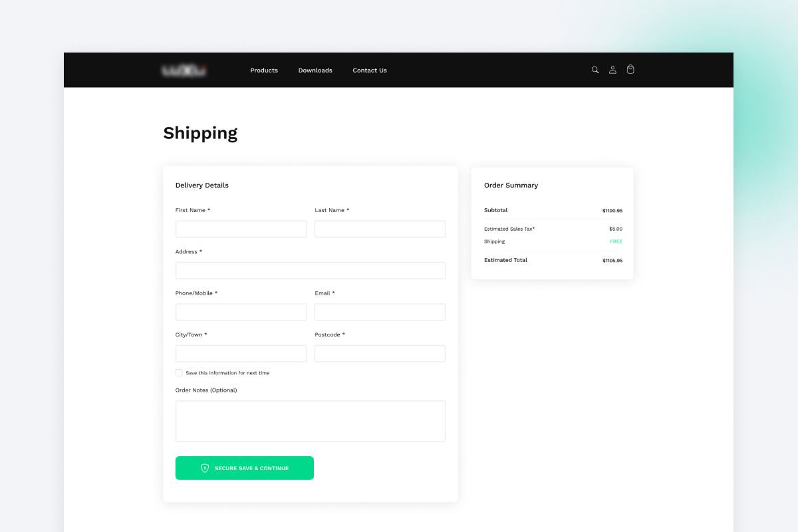The image size is (798, 532).
Task: Click the Delivery Details heading
Action: point(202,186)
